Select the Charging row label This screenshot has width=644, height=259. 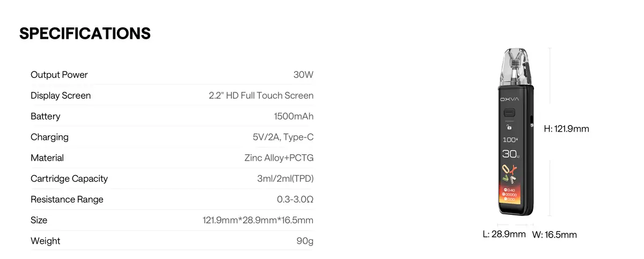[49, 137]
